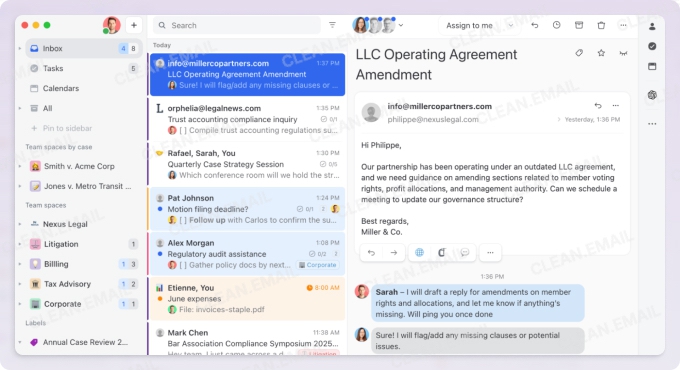This screenshot has height=370, width=680.
Task: Click the Tasks count badge 5
Action: click(x=133, y=69)
